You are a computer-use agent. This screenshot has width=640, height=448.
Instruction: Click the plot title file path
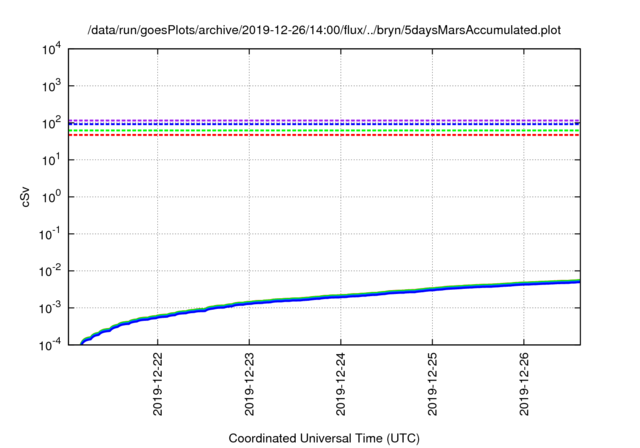click(x=324, y=30)
